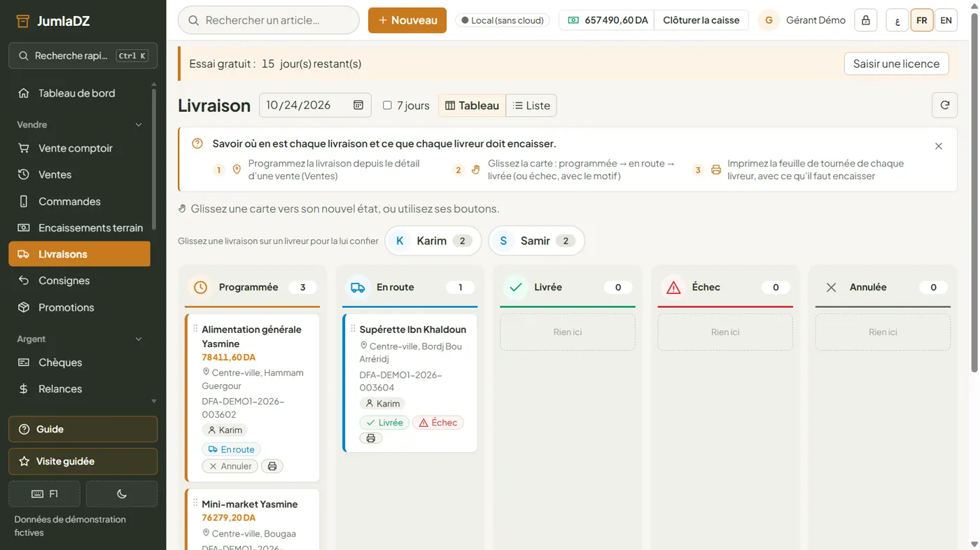Open Vente comptoir in sidebar
This screenshot has width=980, height=550.
[80, 148]
